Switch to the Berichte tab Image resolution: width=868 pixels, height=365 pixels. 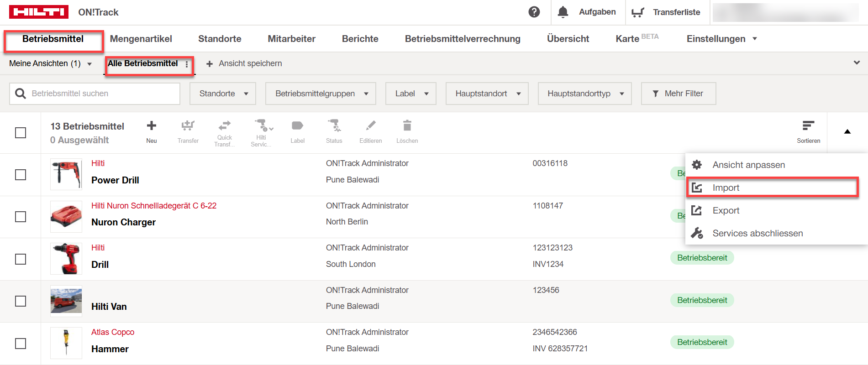tap(360, 39)
